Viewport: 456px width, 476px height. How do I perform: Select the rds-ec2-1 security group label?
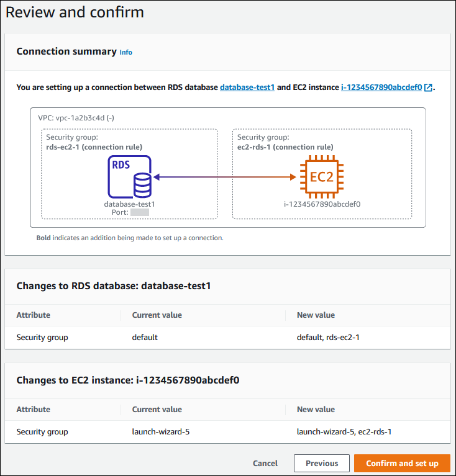(x=94, y=147)
